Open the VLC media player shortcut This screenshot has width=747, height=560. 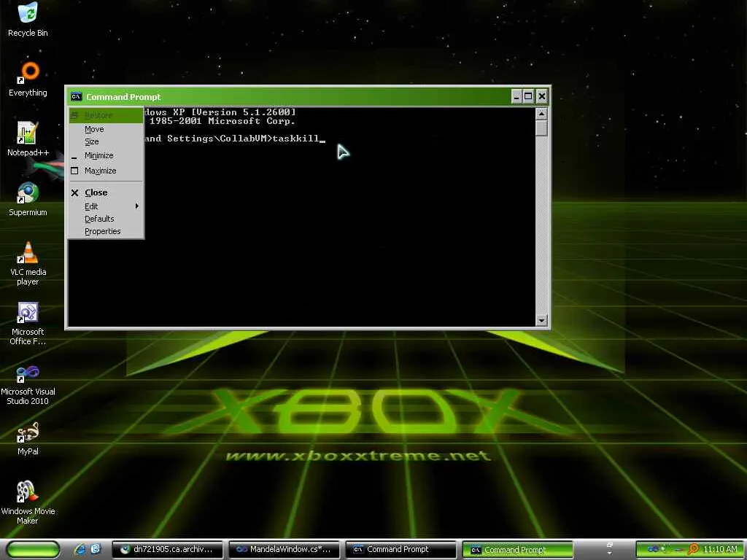[x=28, y=263]
